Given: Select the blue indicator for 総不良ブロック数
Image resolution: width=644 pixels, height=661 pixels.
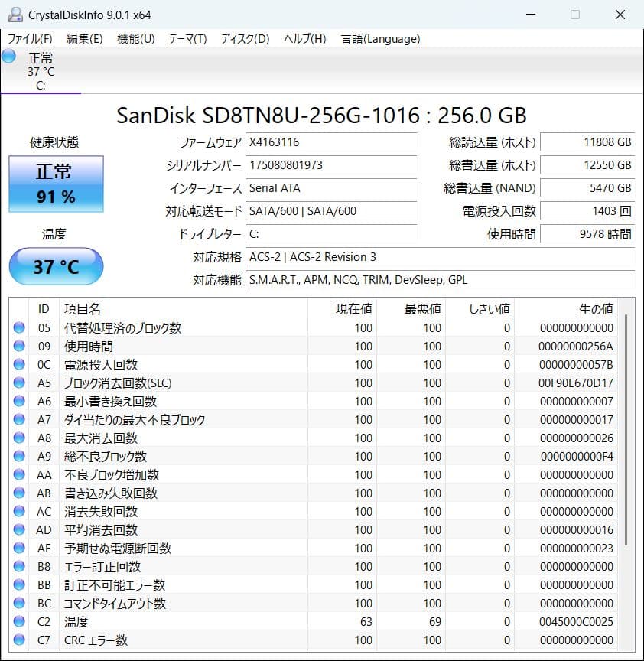Looking at the screenshot, I should 18,456.
